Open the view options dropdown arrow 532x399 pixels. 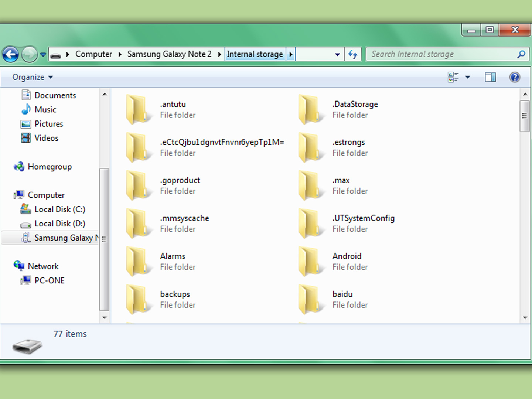(x=468, y=77)
